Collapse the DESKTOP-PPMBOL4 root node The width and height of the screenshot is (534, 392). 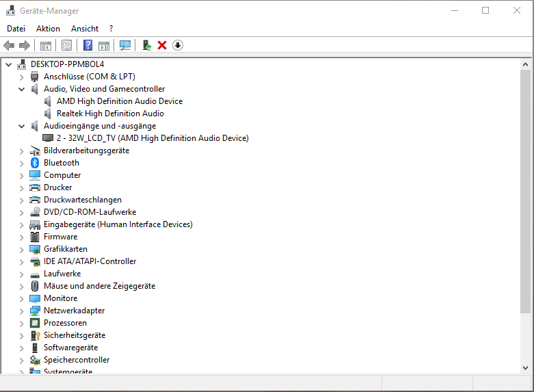pyautogui.click(x=8, y=64)
